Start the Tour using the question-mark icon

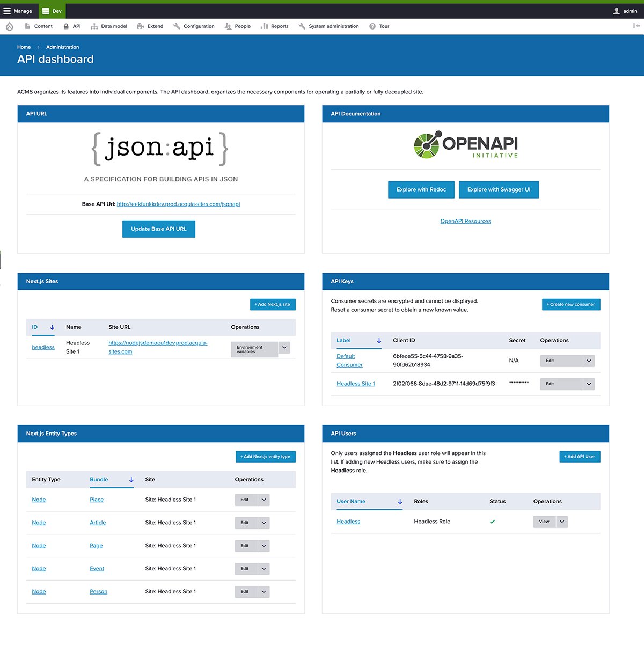pos(371,26)
